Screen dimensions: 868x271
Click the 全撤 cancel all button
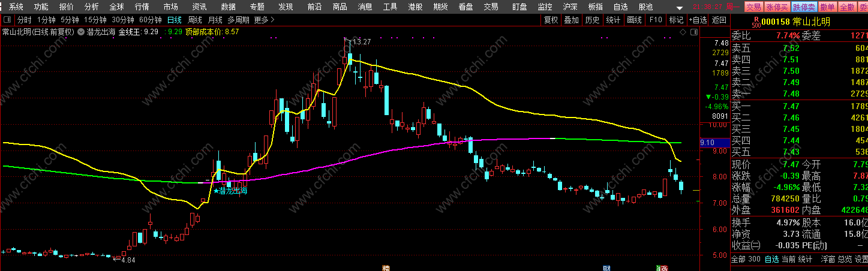[x=847, y=7]
